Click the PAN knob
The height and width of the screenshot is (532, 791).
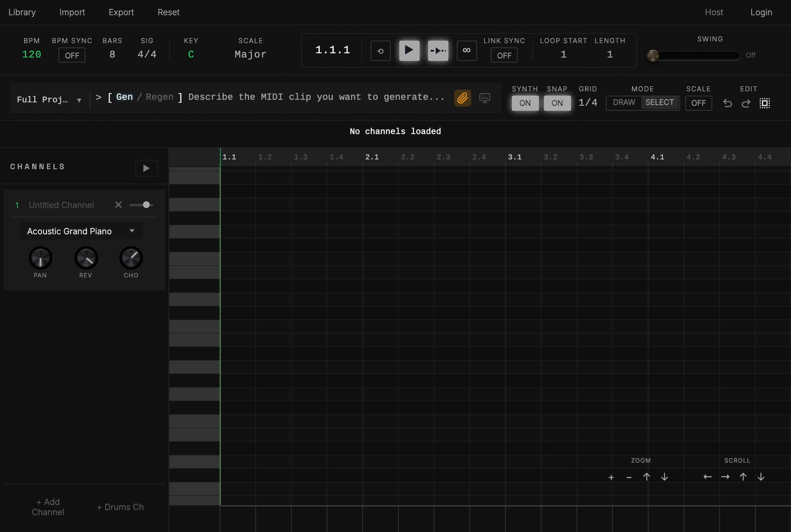(41, 258)
